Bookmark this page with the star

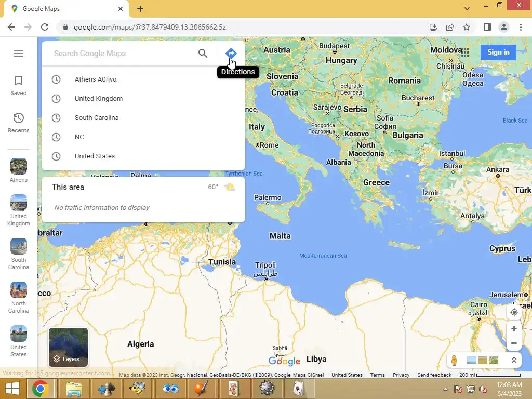(x=467, y=27)
